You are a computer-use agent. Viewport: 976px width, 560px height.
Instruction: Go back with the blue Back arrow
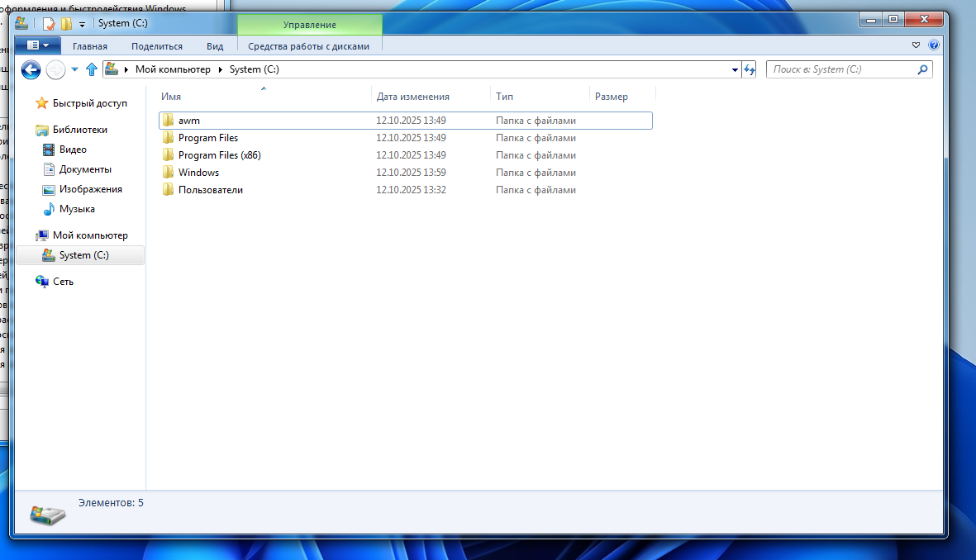click(31, 69)
